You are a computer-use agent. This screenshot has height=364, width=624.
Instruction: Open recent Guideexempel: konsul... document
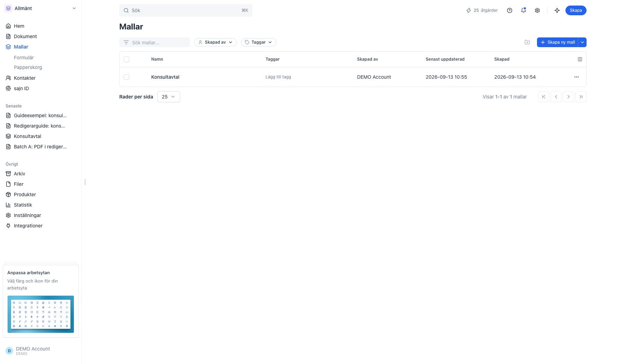[41, 115]
